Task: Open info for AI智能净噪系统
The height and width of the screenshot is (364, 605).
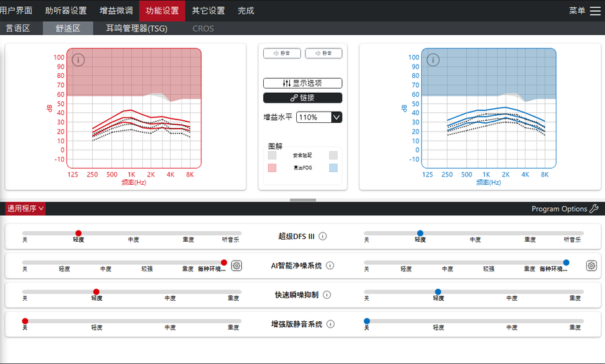Action: coord(330,266)
